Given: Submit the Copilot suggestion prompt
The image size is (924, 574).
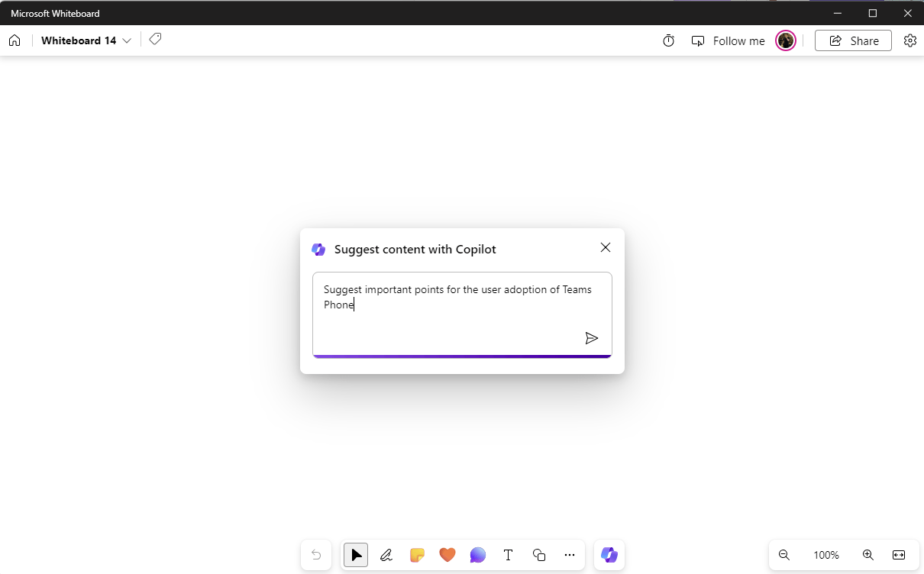Looking at the screenshot, I should click(592, 337).
